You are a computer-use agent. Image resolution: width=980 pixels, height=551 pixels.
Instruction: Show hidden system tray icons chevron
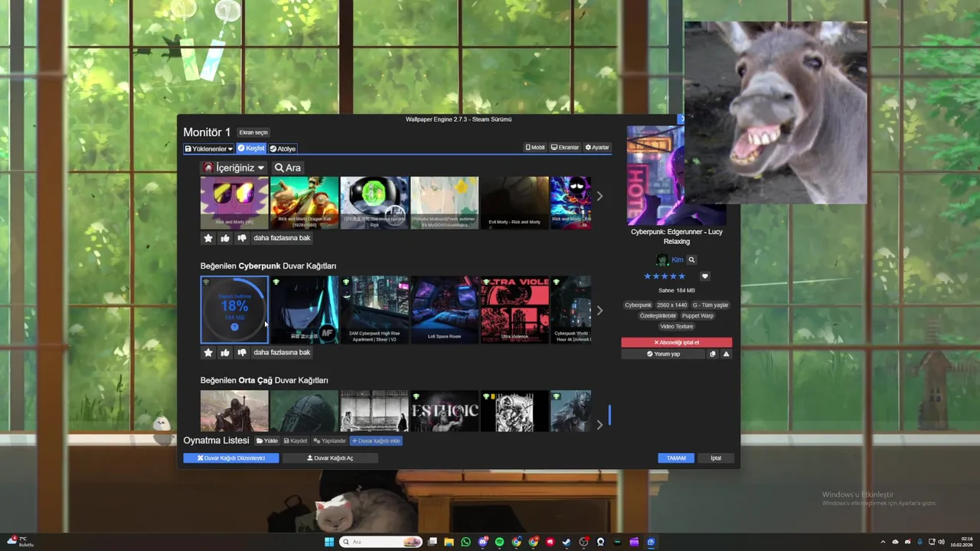tap(882, 542)
